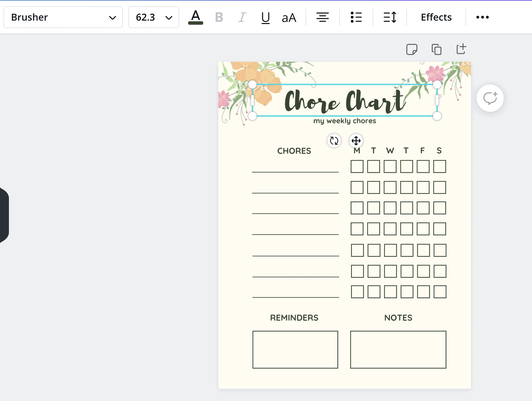This screenshot has height=401, width=532.
Task: Select the text alignment icon
Action: click(x=322, y=17)
